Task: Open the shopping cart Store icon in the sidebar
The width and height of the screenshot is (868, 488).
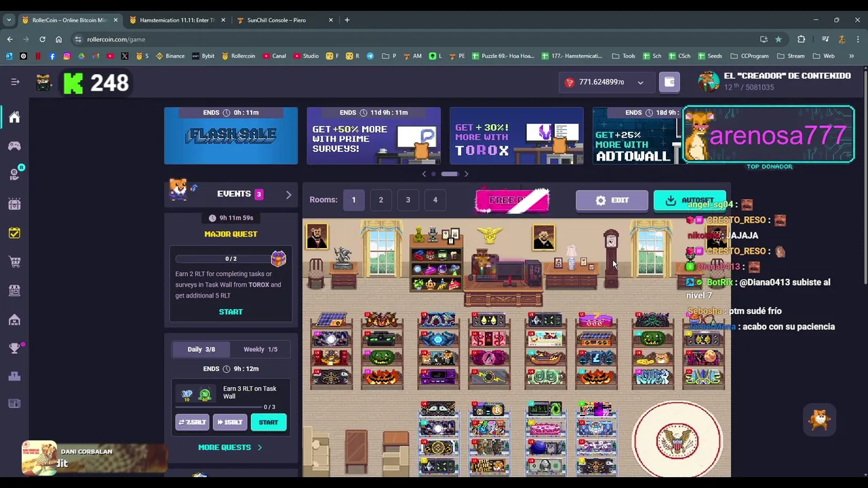Action: 14,262
